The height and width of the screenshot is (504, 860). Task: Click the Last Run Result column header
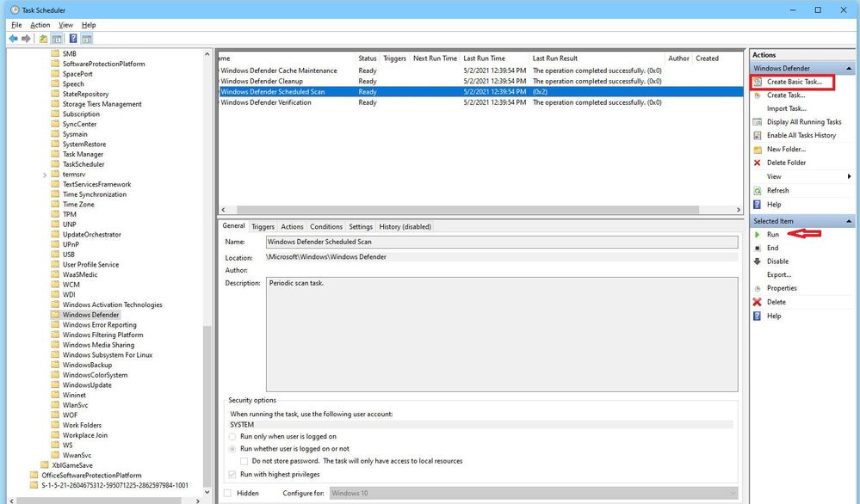click(x=597, y=58)
